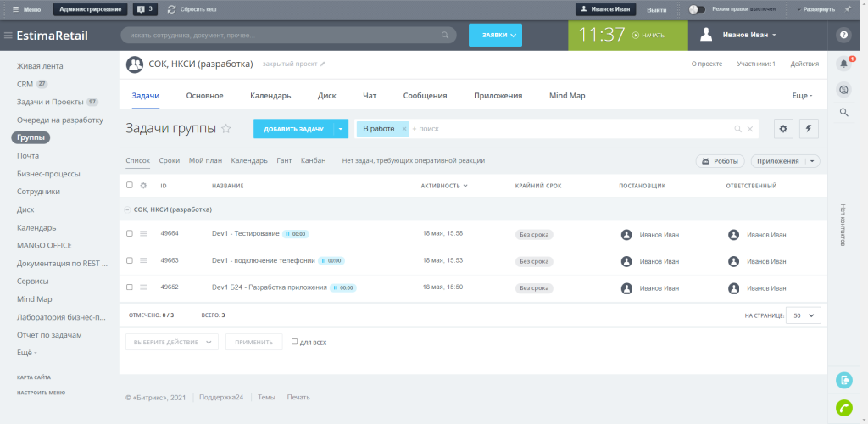Click the search magnifier in right sidebar
Viewport: 868px width, 424px height.
coord(843,113)
